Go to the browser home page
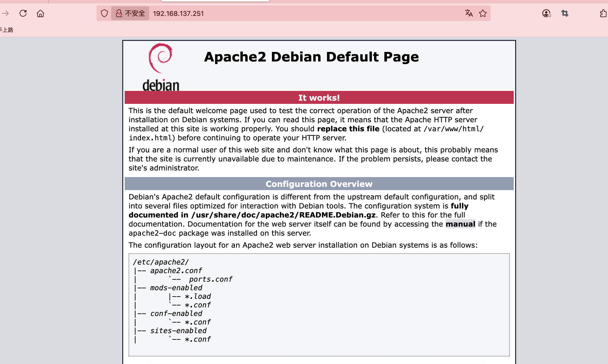The image size is (608, 364). (x=40, y=13)
